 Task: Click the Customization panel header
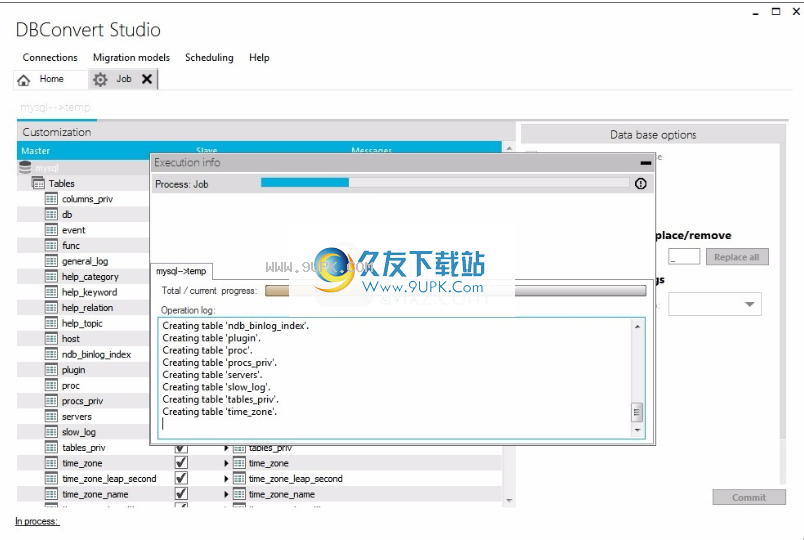266,132
